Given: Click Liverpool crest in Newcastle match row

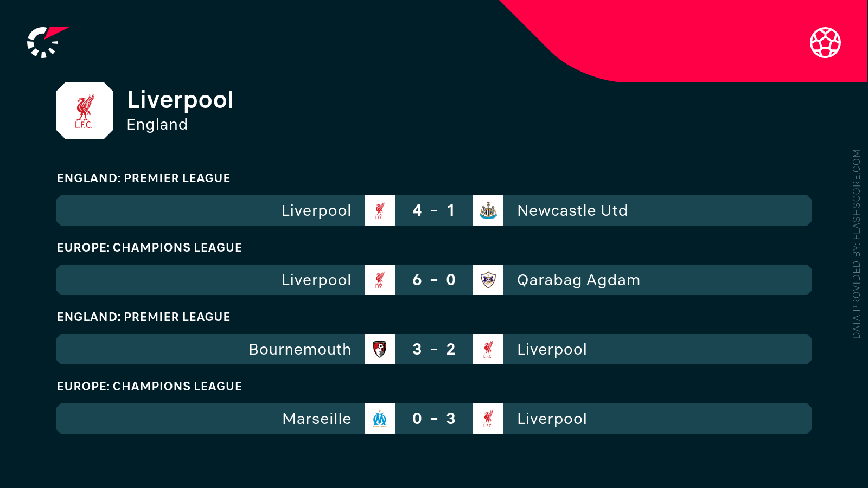Looking at the screenshot, I should [380, 210].
